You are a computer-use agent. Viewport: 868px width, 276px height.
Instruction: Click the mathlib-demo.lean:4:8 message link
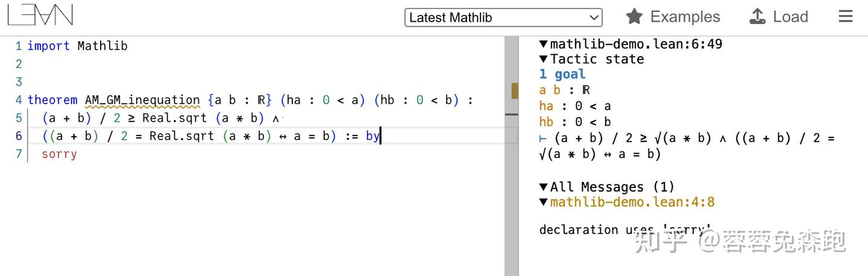point(632,202)
